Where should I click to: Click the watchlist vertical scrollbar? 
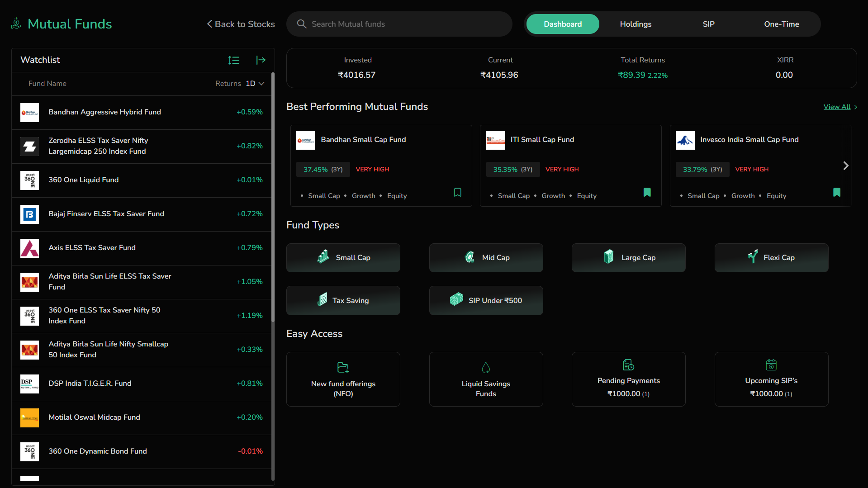[273, 197]
